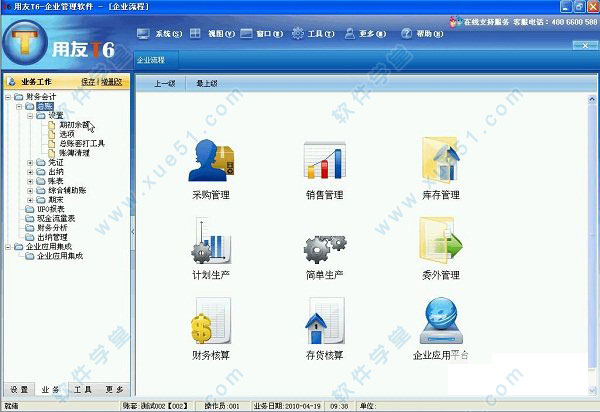Open the 存货核算 inventory costing icon
The height and width of the screenshot is (412, 600).
[x=325, y=321]
